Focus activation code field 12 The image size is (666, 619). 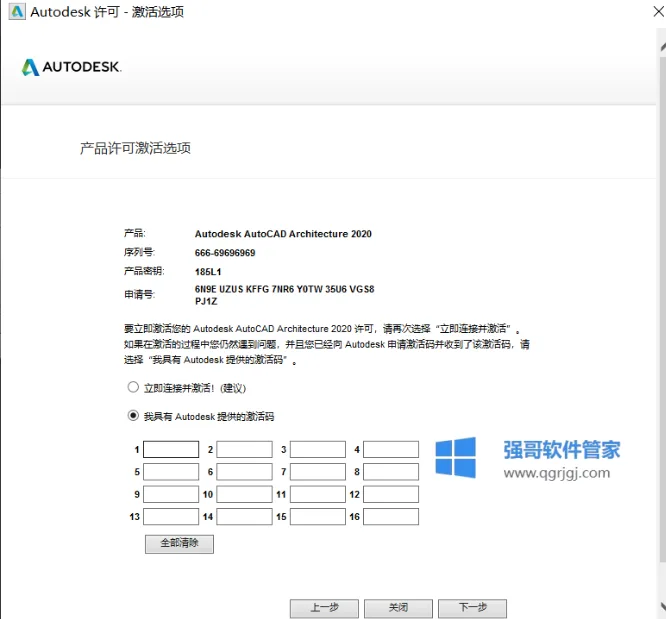[x=391, y=494]
